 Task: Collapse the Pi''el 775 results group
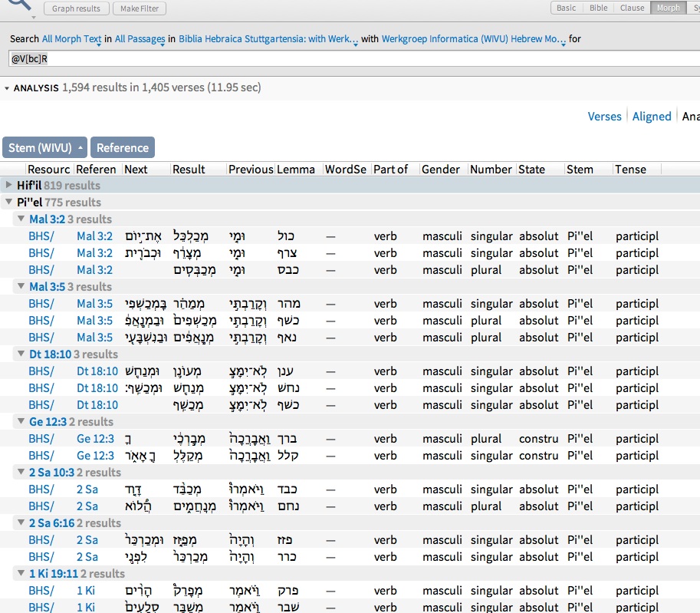[x=8, y=202]
